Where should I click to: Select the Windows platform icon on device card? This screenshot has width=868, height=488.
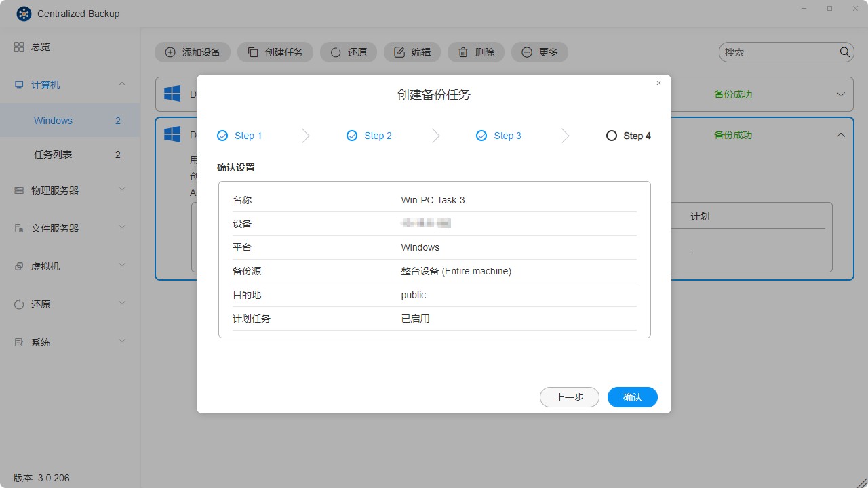coord(172,134)
